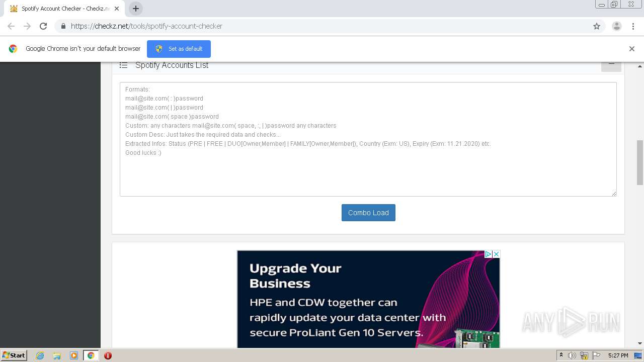Click the system clock showing 5:27 PM
This screenshot has height=362, width=644.
[x=618, y=355]
